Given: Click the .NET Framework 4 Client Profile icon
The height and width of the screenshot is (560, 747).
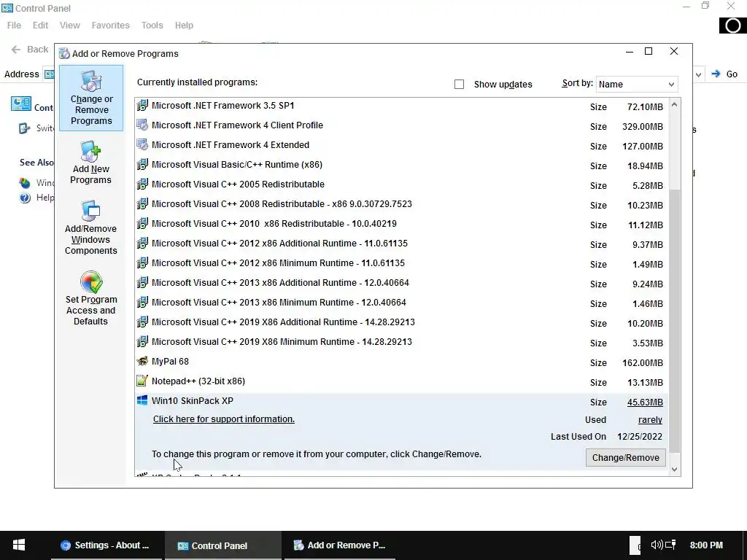Looking at the screenshot, I should pyautogui.click(x=142, y=125).
